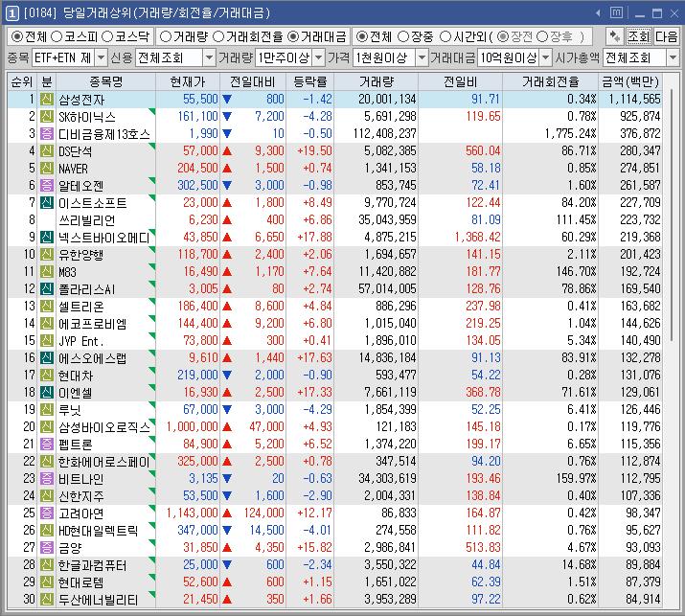Select the 거래대금 radio button
Viewport: 685px width, 616px height.
293,36
